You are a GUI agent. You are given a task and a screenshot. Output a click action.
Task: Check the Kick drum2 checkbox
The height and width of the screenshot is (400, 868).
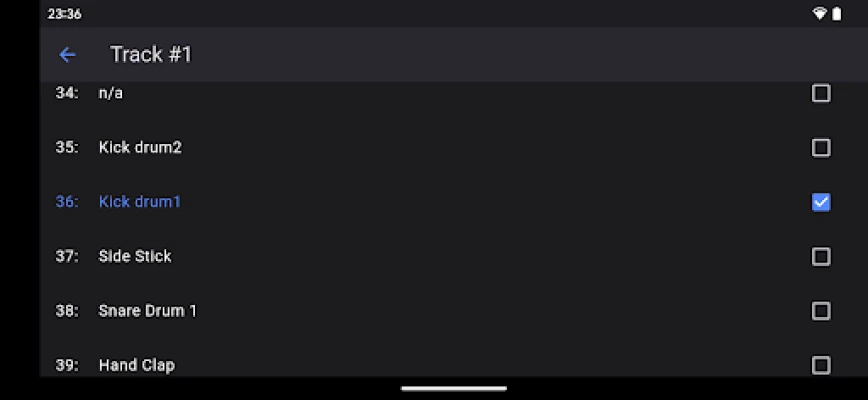click(820, 148)
